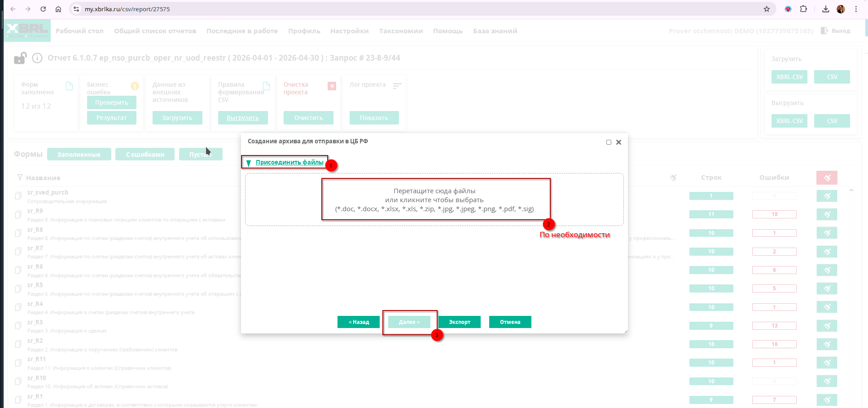Show only forms С ошибками
The width and height of the screenshot is (868, 408).
click(x=145, y=155)
